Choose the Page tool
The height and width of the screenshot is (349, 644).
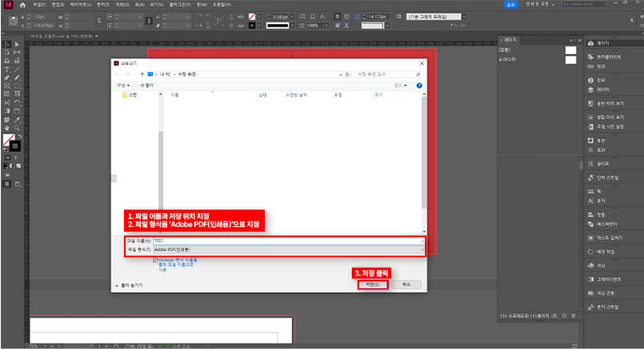pos(7,52)
